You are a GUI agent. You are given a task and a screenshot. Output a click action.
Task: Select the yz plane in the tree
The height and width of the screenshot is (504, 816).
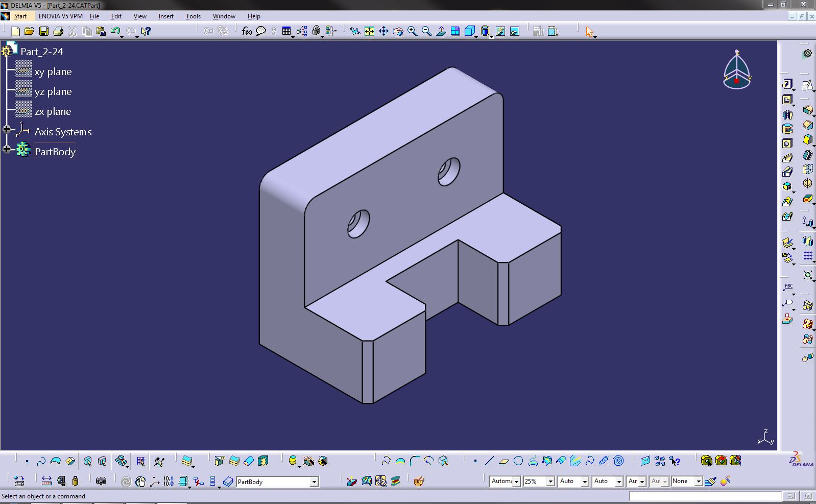tap(53, 92)
